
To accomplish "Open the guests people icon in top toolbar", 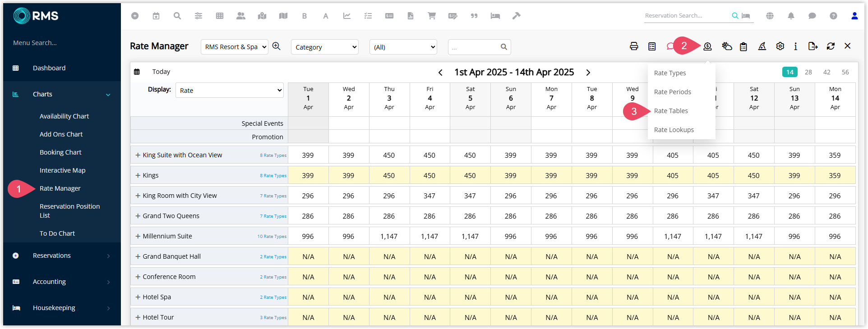I will [241, 16].
